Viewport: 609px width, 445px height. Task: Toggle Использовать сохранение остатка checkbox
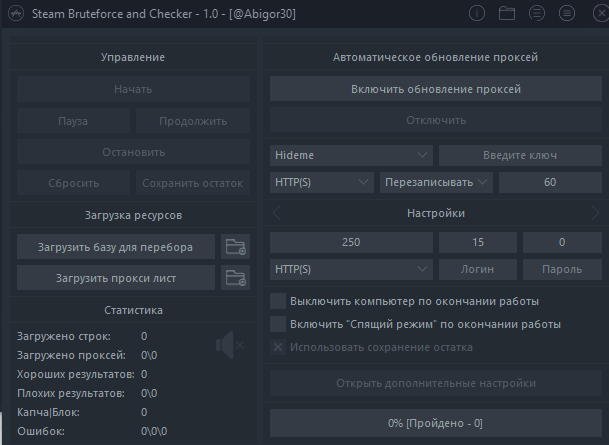tap(278, 347)
